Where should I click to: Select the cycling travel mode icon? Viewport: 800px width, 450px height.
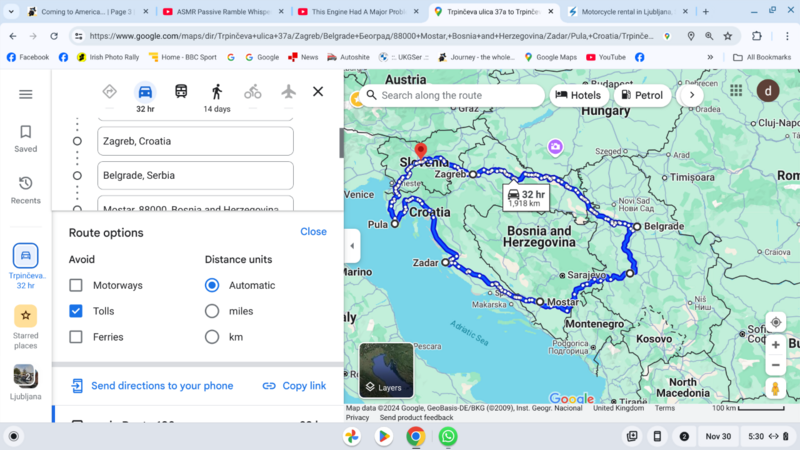(253, 91)
